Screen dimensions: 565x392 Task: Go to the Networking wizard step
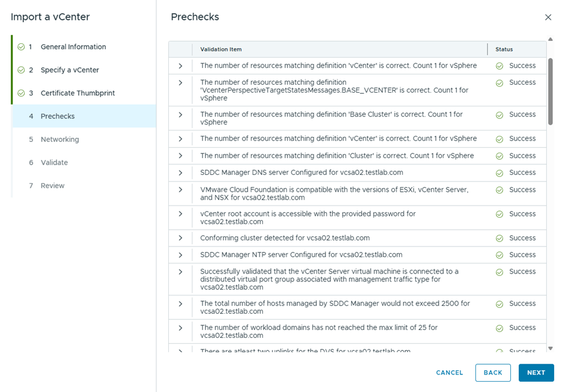tap(60, 139)
